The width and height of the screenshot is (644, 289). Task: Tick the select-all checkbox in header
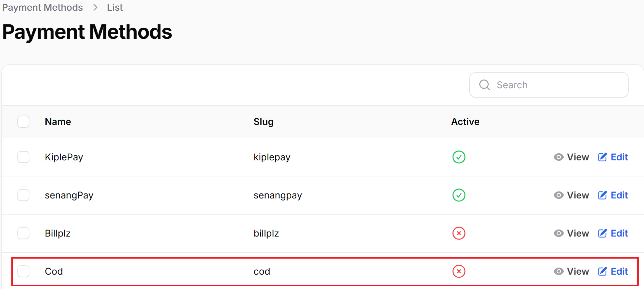coord(23,122)
